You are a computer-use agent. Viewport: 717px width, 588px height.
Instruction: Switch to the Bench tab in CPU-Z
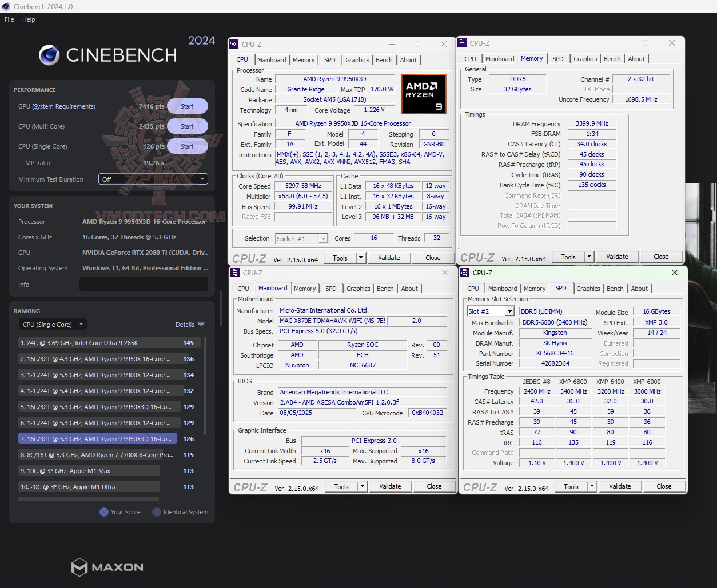(x=384, y=59)
